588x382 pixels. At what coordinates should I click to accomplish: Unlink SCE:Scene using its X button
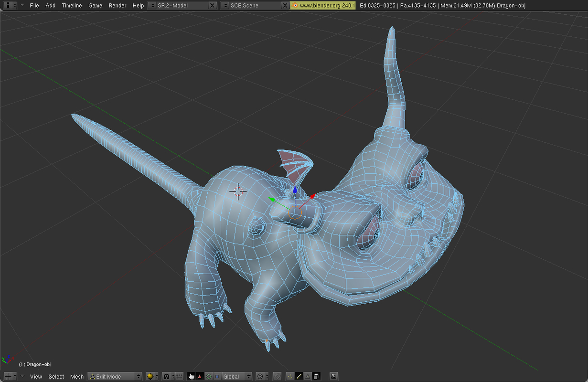286,5
